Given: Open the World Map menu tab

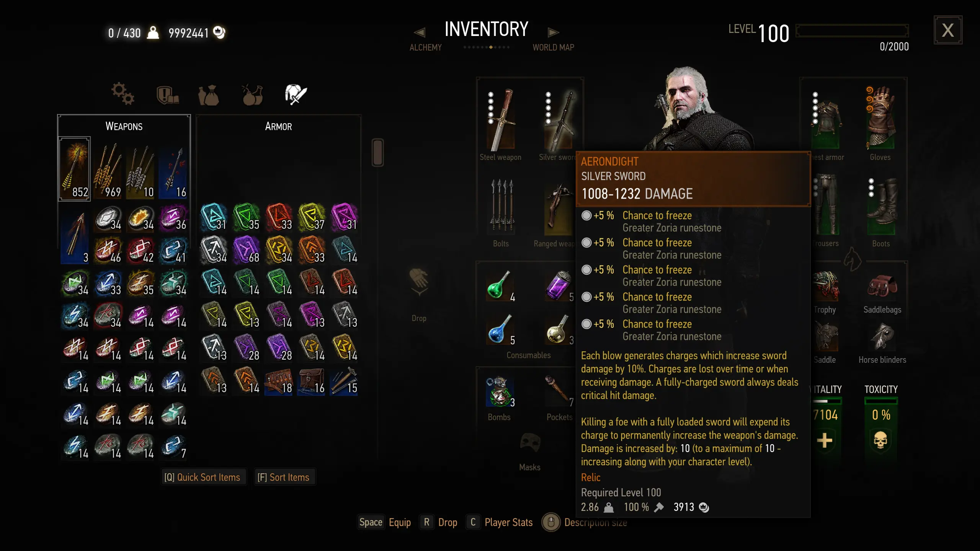Looking at the screenshot, I should (553, 47).
